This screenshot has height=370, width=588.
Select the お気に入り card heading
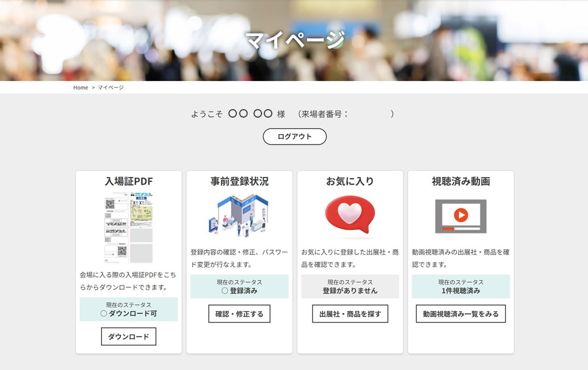(x=350, y=182)
